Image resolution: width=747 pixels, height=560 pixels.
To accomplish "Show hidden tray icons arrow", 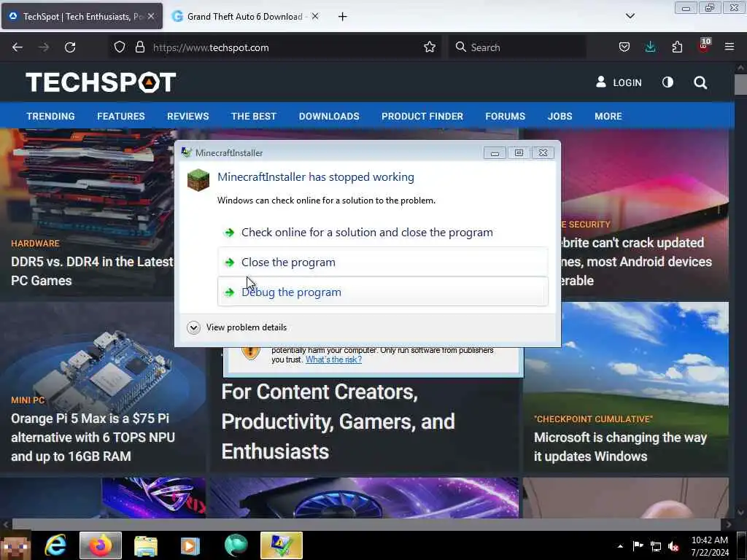I will point(620,546).
